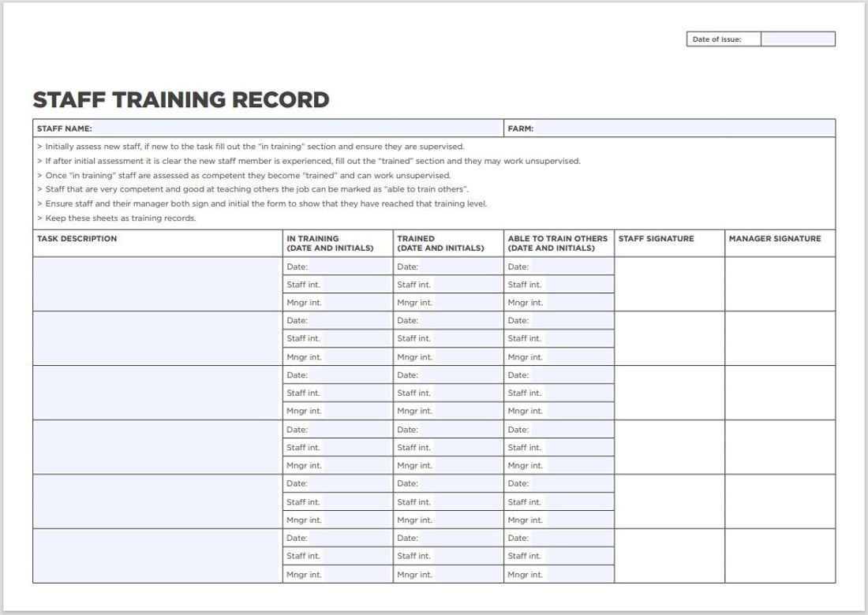Click the first row Task Description box
The width and height of the screenshot is (868, 615).
[158, 285]
